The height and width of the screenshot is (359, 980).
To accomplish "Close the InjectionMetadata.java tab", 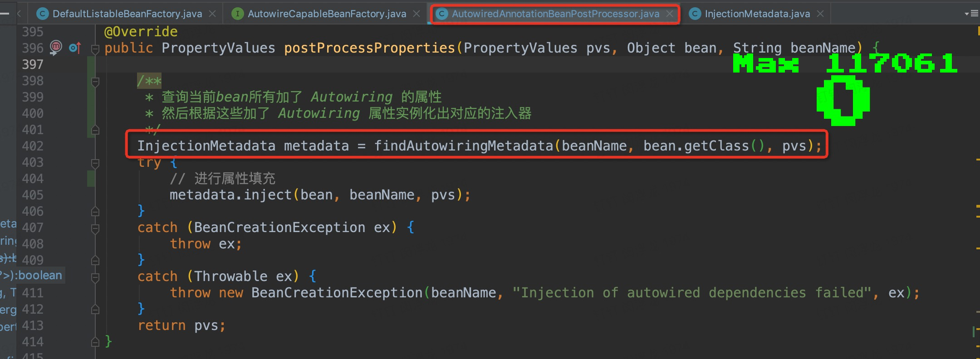I will point(820,14).
